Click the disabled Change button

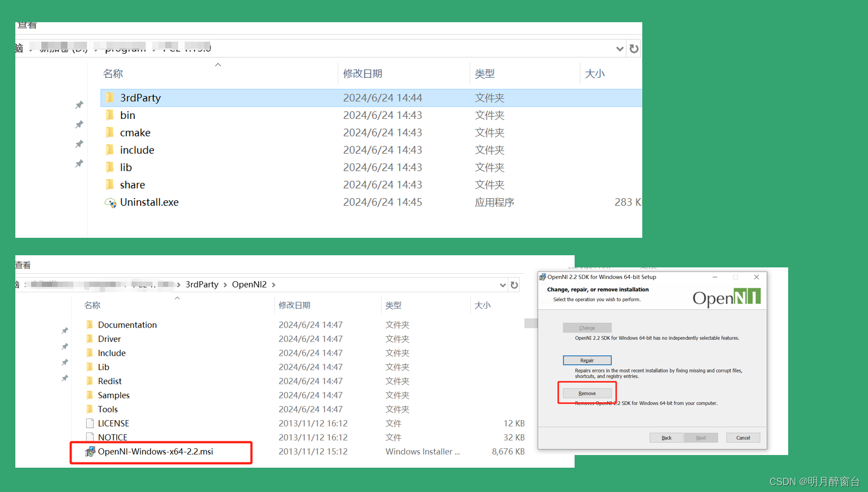click(587, 328)
